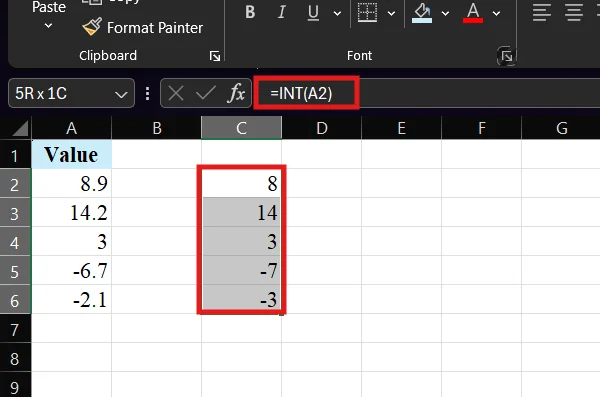This screenshot has height=397, width=600.
Task: Click the formula bar options dots
Action: 148,93
